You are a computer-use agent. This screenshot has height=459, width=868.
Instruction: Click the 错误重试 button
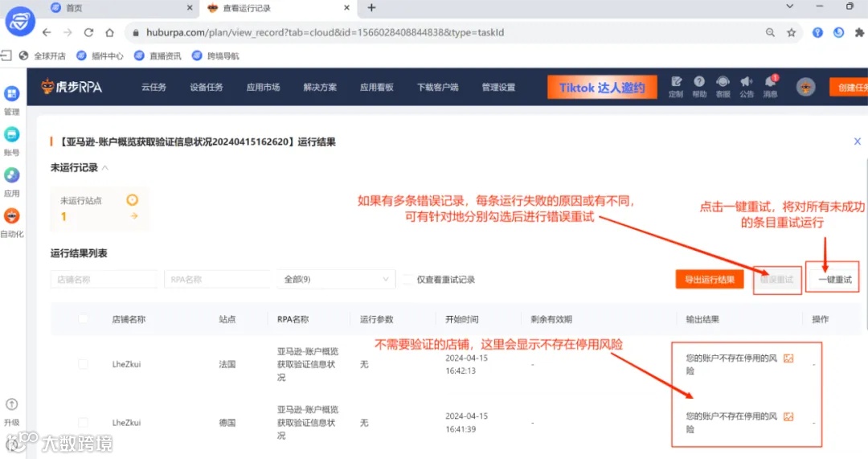pyautogui.click(x=776, y=280)
